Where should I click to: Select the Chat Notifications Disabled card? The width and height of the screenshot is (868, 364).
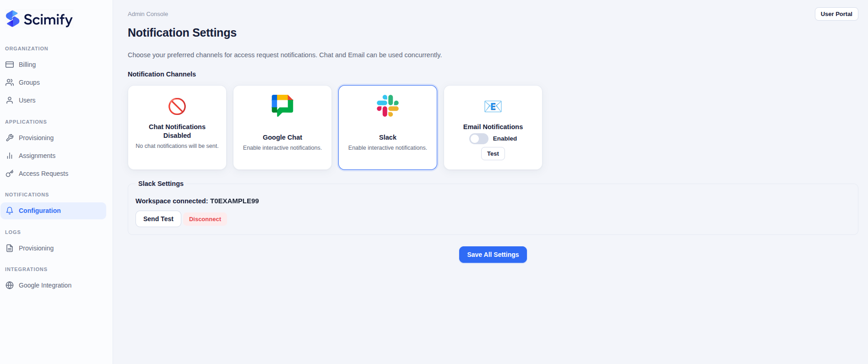[x=177, y=127]
